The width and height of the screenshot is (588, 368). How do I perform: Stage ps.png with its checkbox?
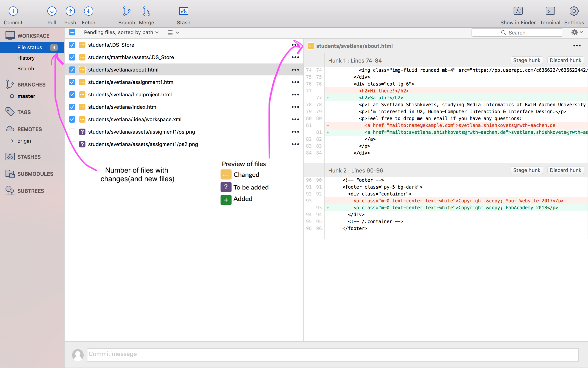point(72,132)
